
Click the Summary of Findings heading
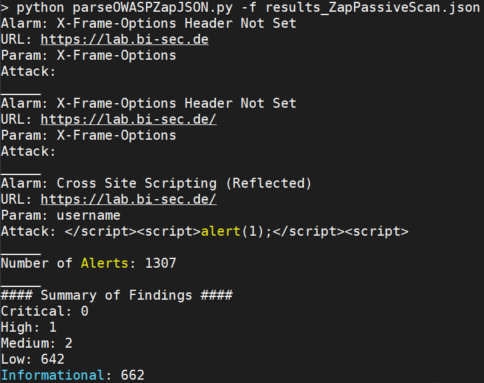click(x=117, y=295)
